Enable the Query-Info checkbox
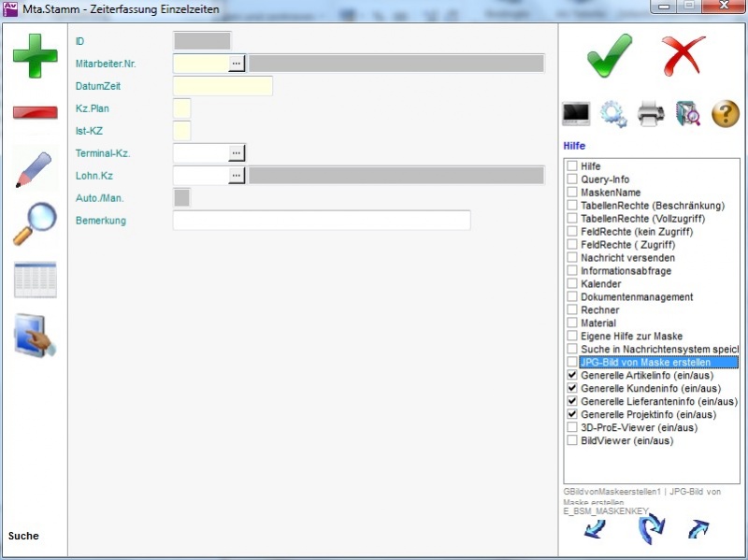 (x=571, y=179)
